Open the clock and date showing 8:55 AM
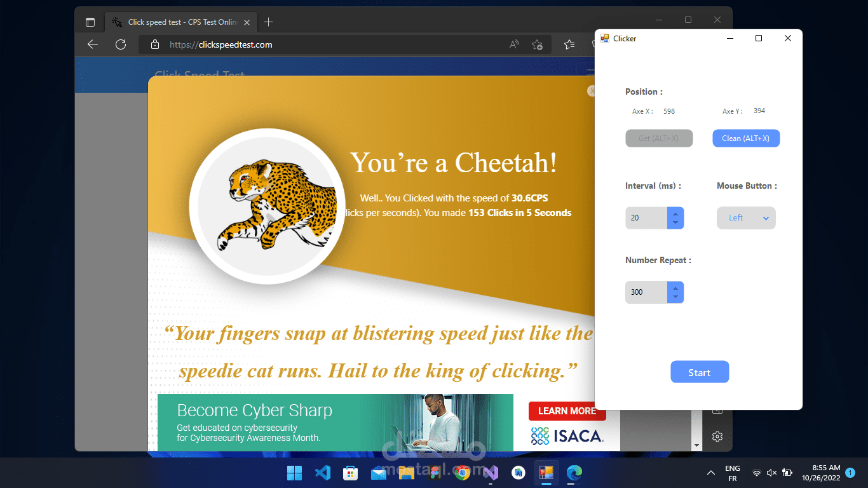Screen dimensions: 868x488 (x=820, y=473)
